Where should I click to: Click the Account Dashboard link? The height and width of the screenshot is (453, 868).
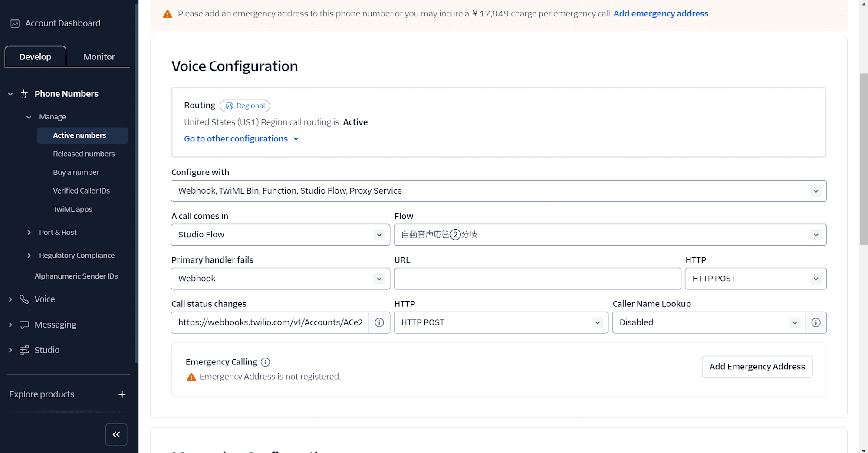62,23
